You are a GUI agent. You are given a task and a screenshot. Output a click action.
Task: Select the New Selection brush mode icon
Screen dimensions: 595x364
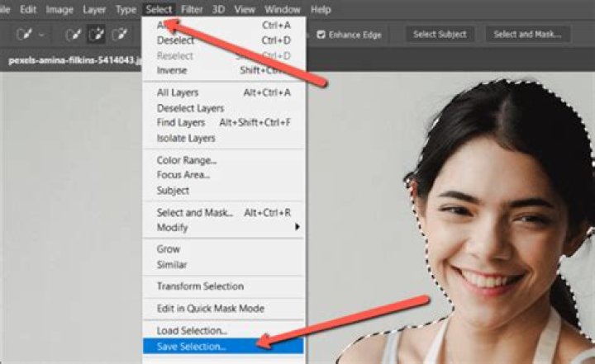click(x=74, y=35)
